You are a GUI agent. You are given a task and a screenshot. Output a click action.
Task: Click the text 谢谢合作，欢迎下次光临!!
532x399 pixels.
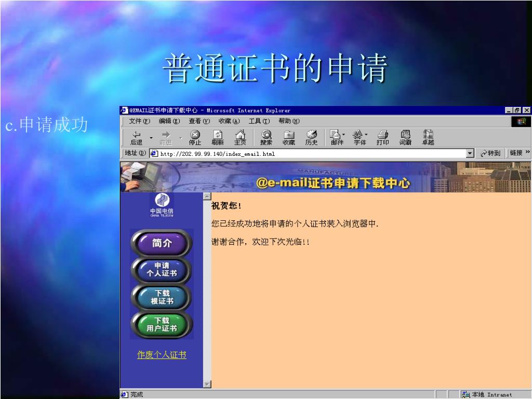click(260, 242)
